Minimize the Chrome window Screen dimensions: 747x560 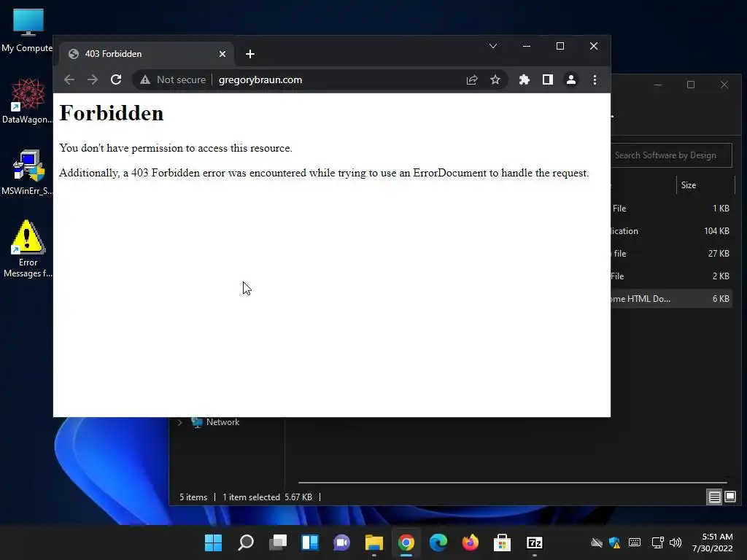pos(527,46)
